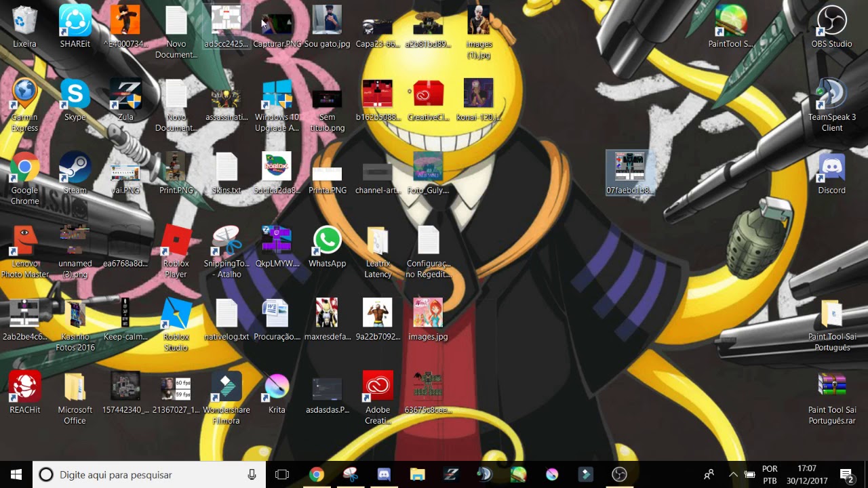The height and width of the screenshot is (488, 868).
Task: Open the PaintTool SAI shortcut
Action: [x=730, y=27]
